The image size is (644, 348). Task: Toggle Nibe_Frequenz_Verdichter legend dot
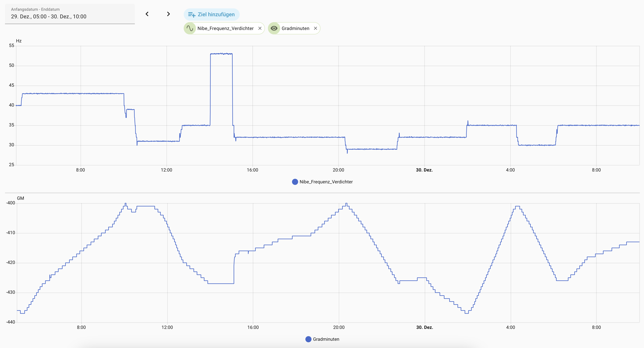[295, 182]
